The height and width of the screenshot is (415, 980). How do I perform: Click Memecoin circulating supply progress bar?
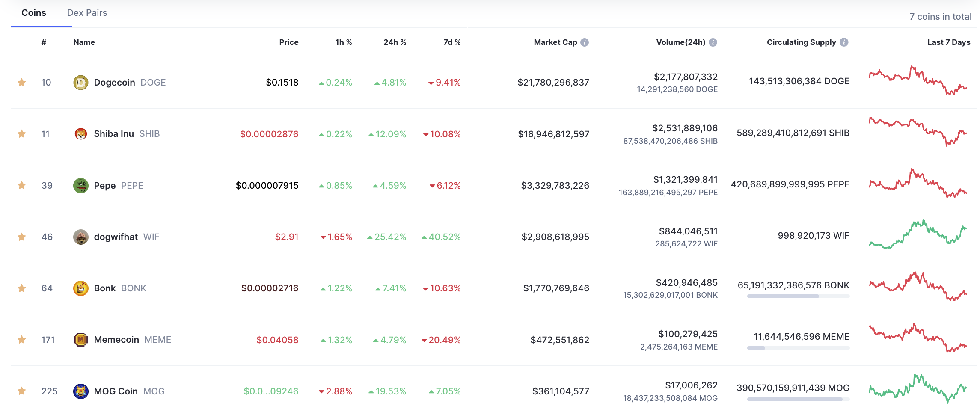tap(798, 348)
